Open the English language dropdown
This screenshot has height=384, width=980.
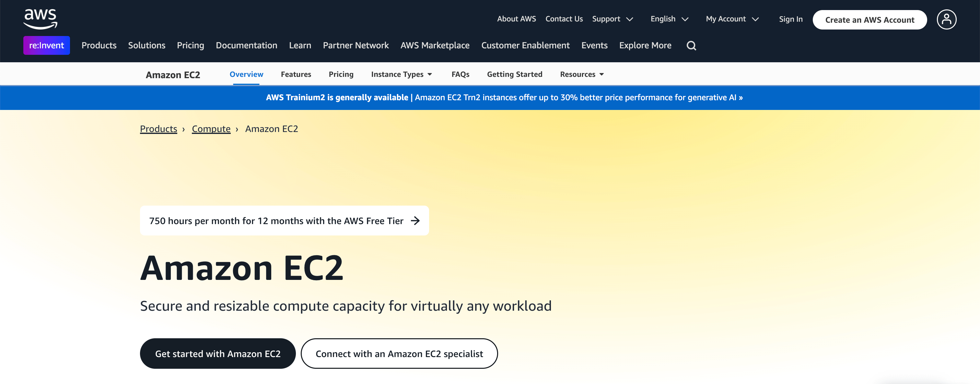click(670, 19)
